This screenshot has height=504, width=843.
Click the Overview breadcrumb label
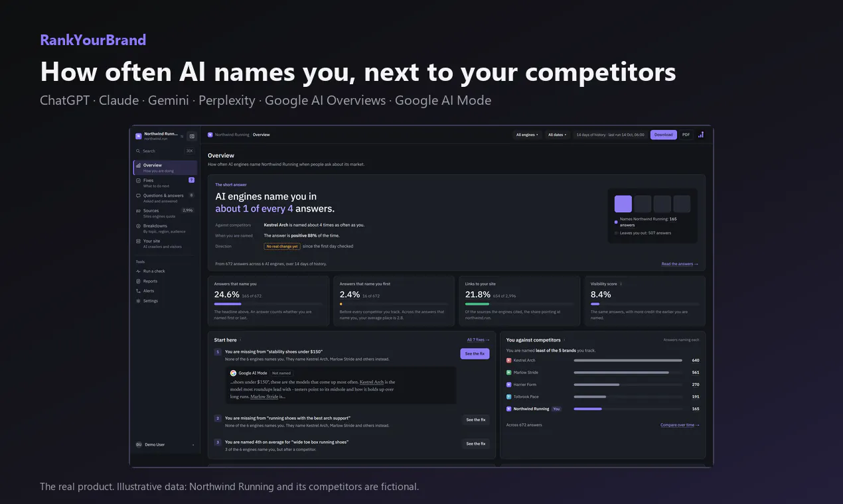tap(262, 135)
